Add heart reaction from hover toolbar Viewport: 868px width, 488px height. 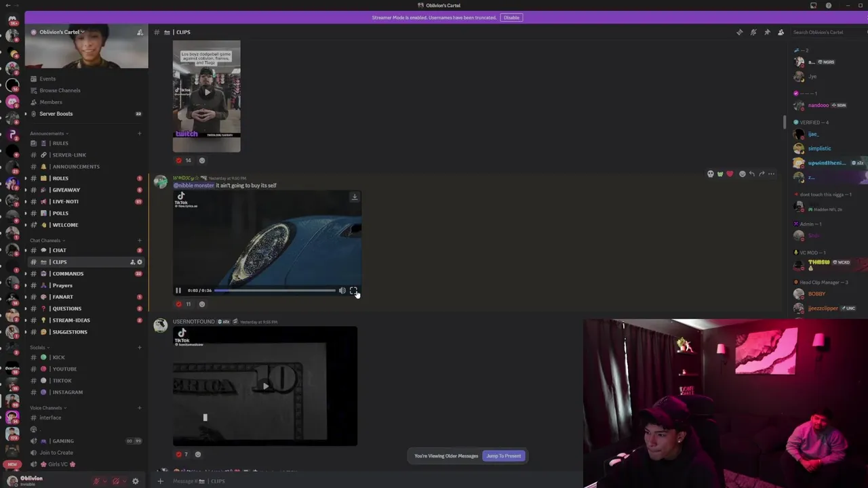coord(730,174)
